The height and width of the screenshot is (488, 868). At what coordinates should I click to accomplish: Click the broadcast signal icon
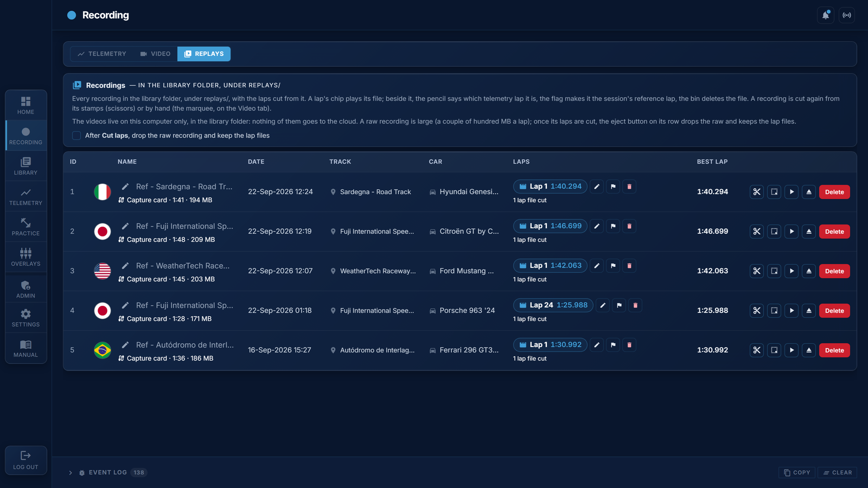click(x=847, y=15)
